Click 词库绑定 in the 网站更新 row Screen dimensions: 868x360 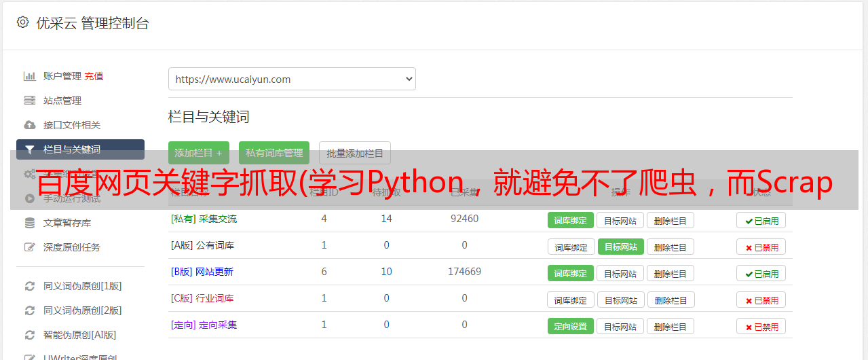[x=571, y=273]
